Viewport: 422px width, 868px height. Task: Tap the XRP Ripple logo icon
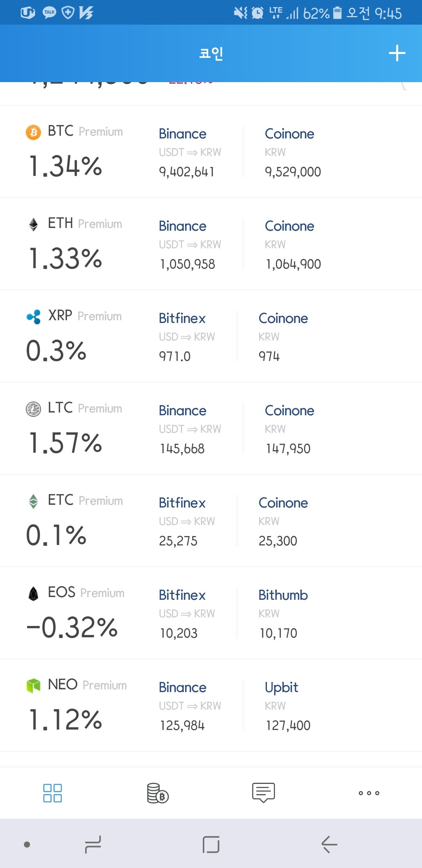click(34, 317)
